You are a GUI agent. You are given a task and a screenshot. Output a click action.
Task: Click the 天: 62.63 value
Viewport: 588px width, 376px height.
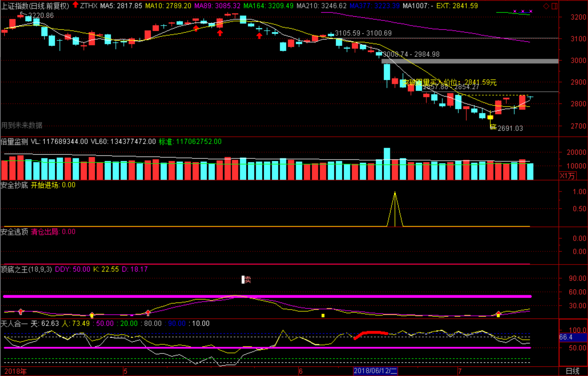pos(45,324)
